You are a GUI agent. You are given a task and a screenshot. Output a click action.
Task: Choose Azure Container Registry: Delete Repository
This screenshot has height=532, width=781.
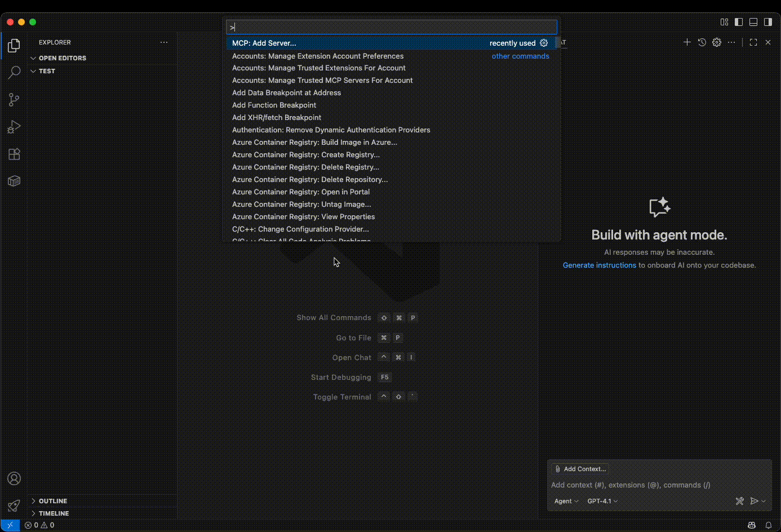pos(391,180)
